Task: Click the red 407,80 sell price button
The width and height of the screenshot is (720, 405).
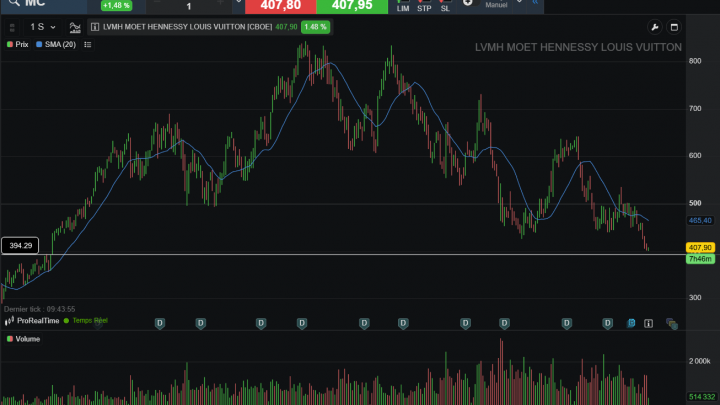Action: (x=281, y=6)
